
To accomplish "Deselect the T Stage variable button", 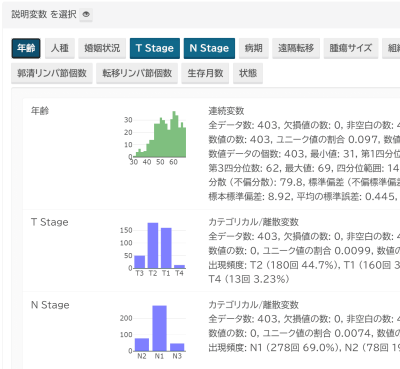I will (155, 48).
